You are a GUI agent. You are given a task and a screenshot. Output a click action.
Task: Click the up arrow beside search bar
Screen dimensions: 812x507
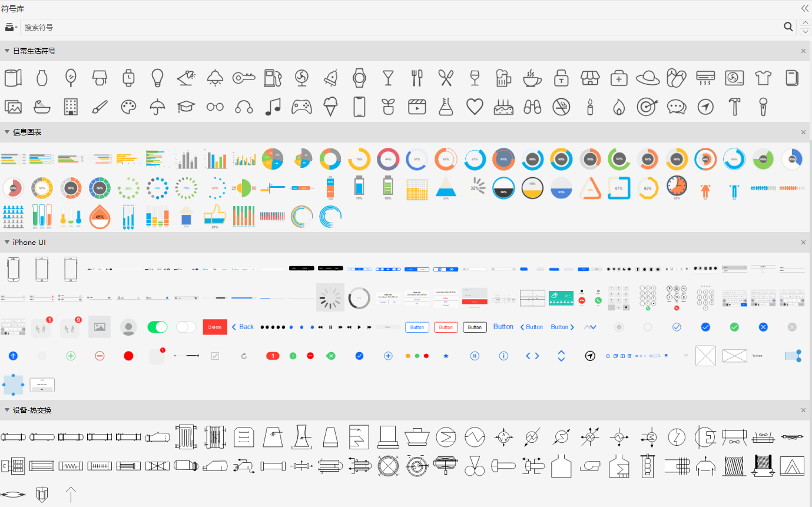806,22
